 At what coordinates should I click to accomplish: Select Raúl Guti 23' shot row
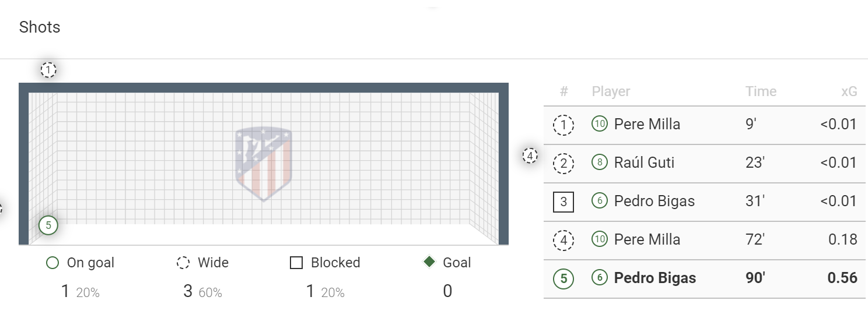pos(704,163)
